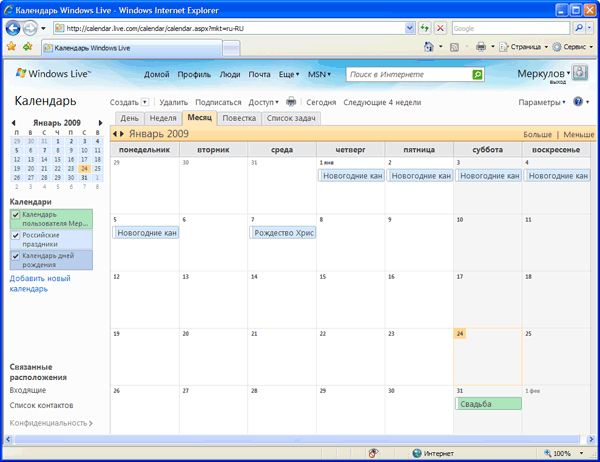Switch to the Неделя view tab
Image resolution: width=600 pixels, height=462 pixels.
pos(163,118)
